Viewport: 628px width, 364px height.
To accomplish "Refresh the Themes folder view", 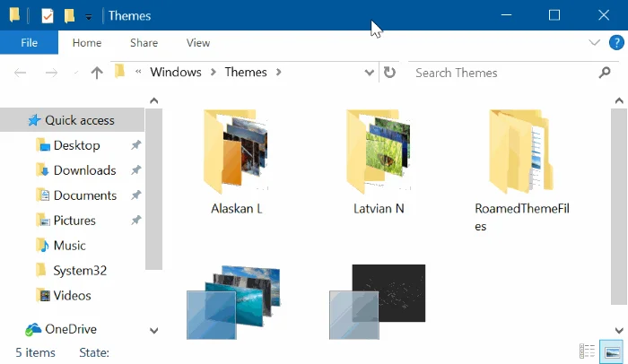I will point(389,73).
